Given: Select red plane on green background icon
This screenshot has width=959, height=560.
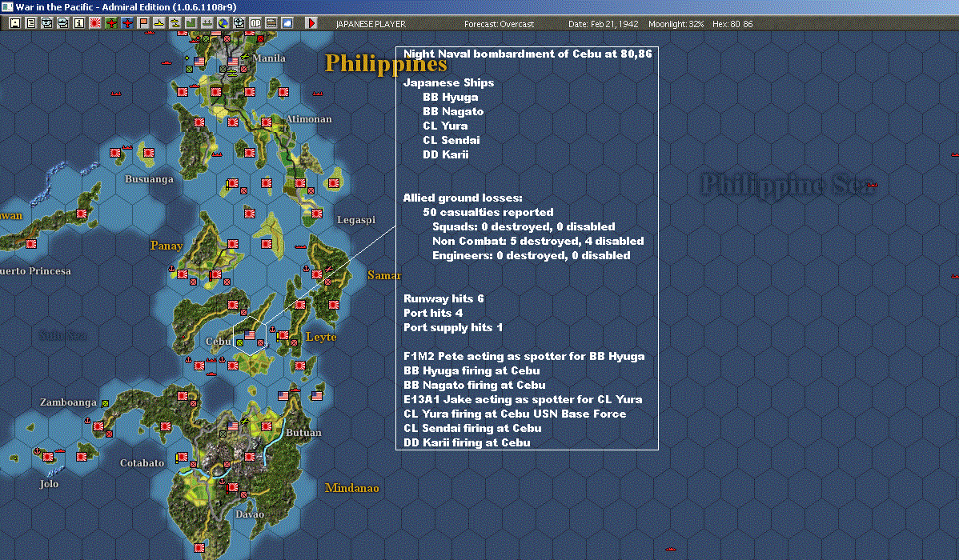Looking at the screenshot, I should (110, 23).
